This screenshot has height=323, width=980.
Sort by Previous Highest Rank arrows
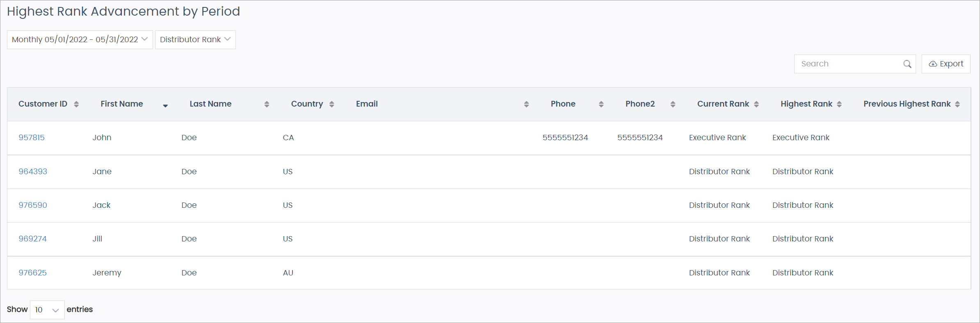click(957, 104)
